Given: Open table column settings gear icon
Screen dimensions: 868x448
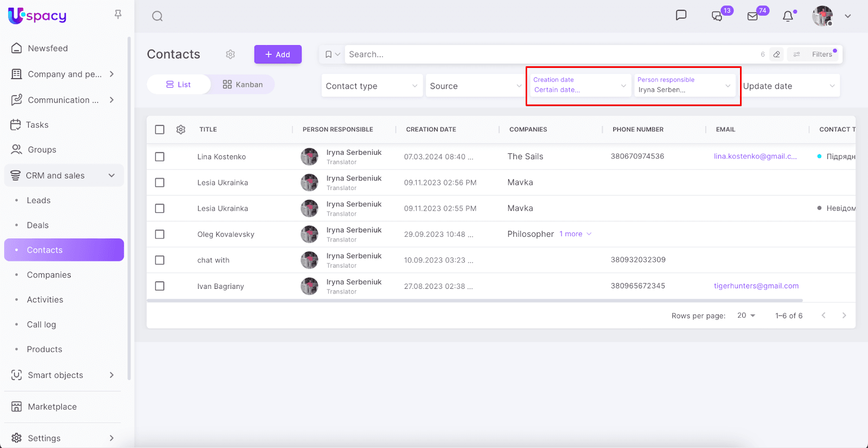Looking at the screenshot, I should (181, 130).
